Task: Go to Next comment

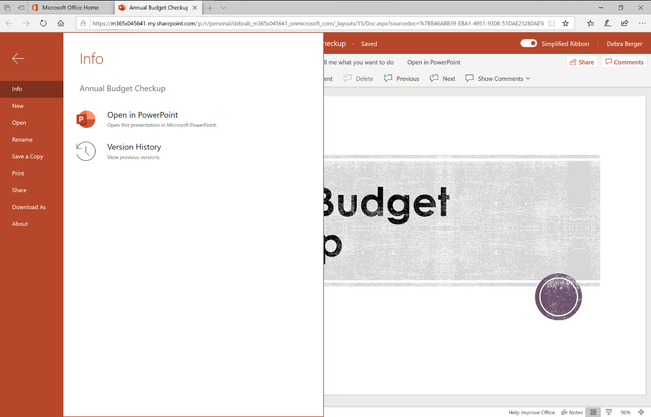Action: 442,78
